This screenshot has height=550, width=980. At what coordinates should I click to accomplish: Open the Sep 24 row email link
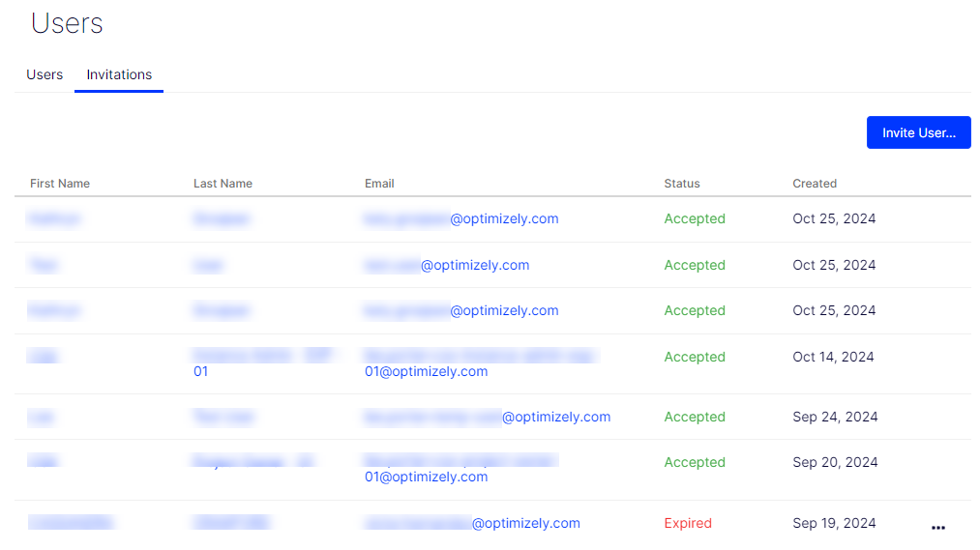point(488,417)
